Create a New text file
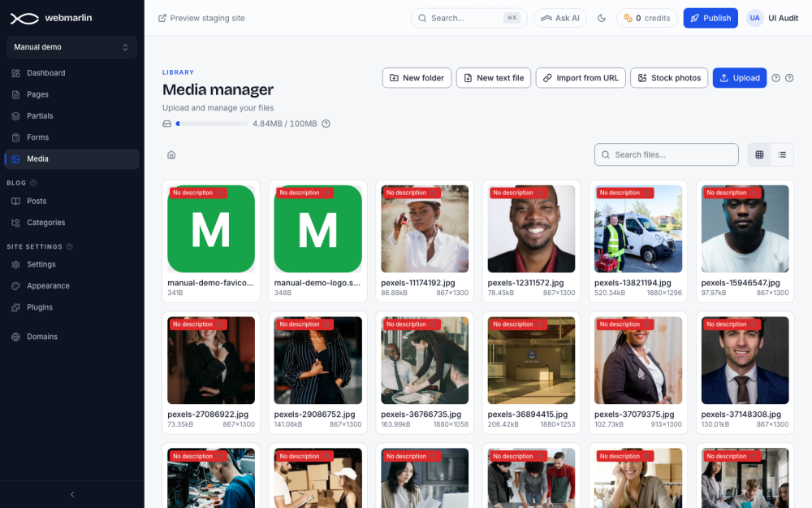The width and height of the screenshot is (812, 508). pyautogui.click(x=494, y=78)
